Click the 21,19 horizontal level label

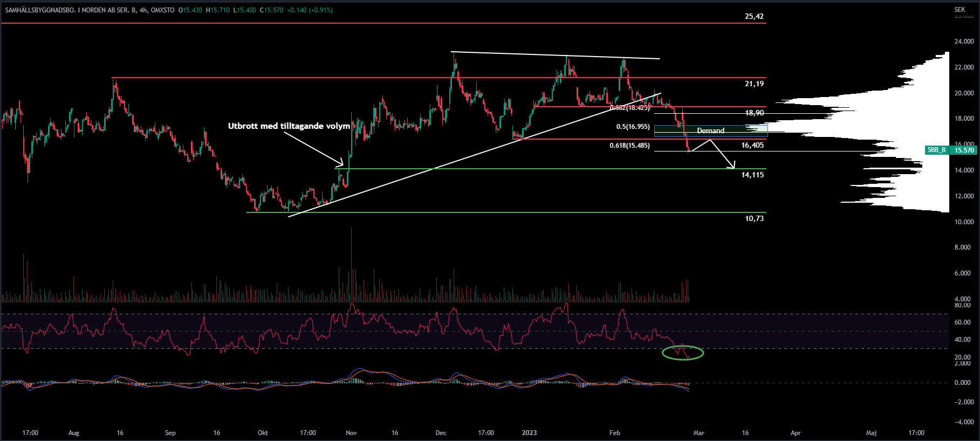click(x=754, y=84)
